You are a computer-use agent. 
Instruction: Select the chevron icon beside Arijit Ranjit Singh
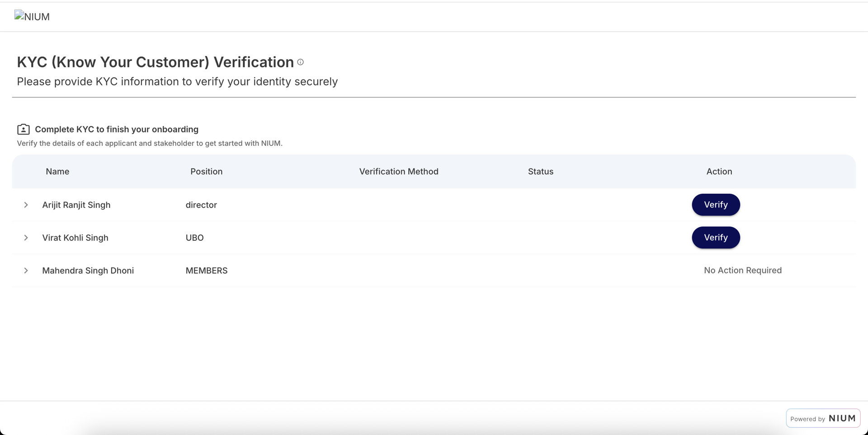pyautogui.click(x=26, y=205)
